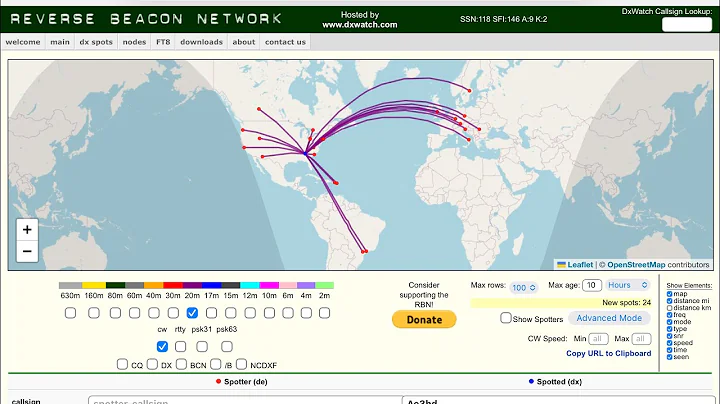Switch to Advanced Mode
This screenshot has width=720, height=404.
pyautogui.click(x=609, y=318)
